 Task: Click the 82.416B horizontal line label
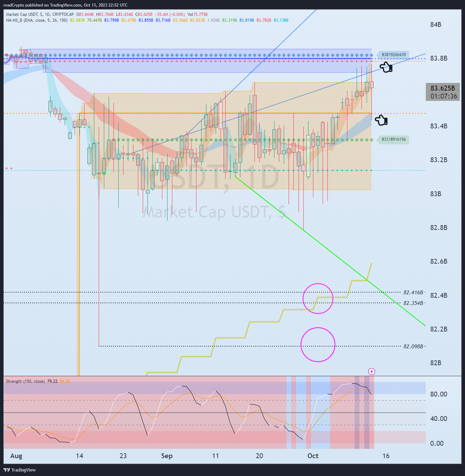[413, 293]
